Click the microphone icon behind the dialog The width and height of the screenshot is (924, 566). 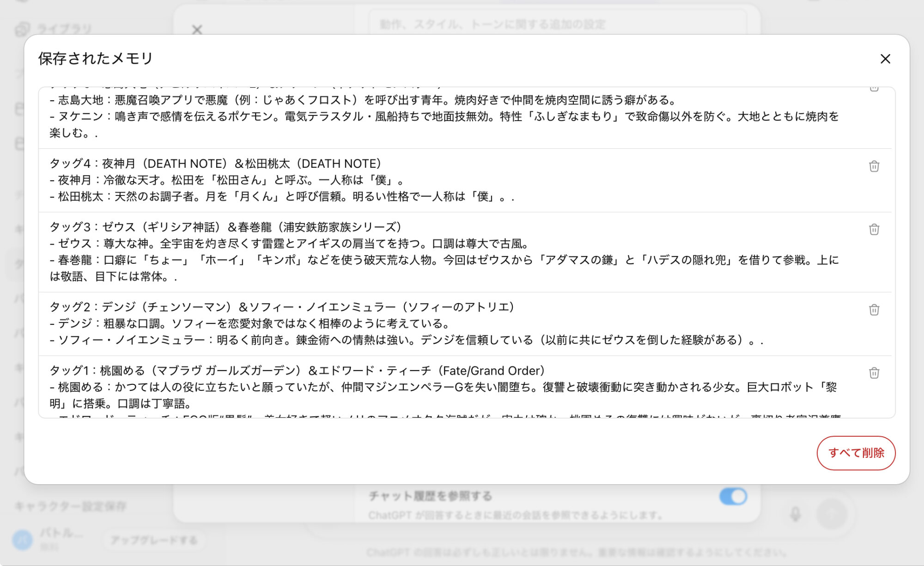pyautogui.click(x=795, y=514)
